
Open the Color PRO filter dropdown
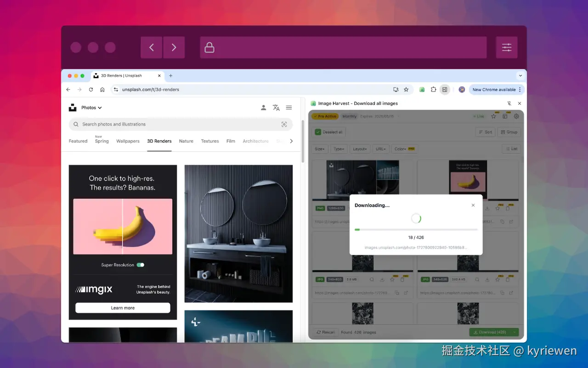[404, 149]
